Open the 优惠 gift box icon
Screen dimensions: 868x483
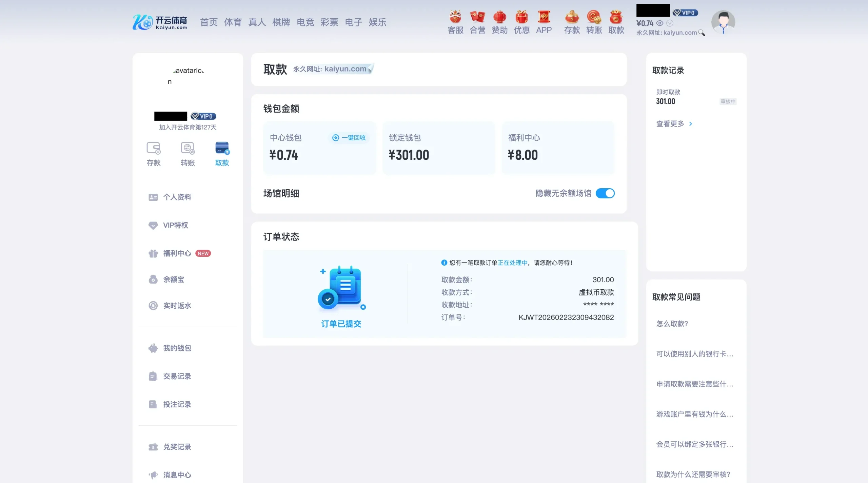click(x=521, y=22)
